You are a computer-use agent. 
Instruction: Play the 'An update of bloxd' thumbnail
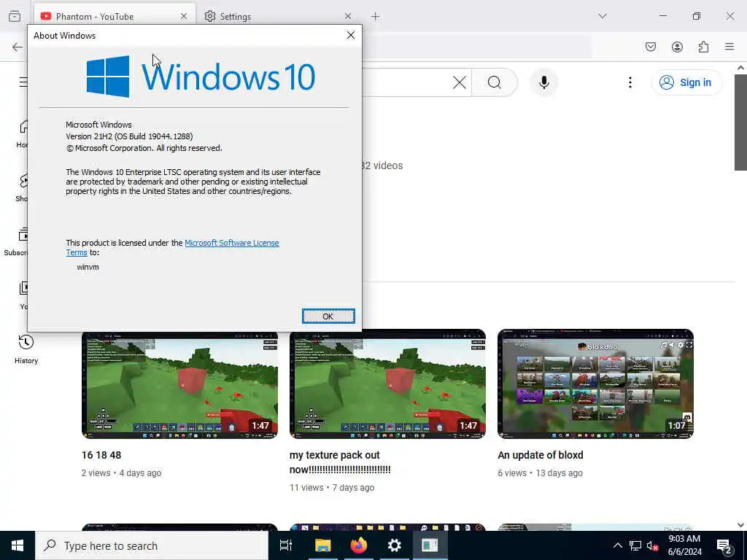tap(595, 384)
